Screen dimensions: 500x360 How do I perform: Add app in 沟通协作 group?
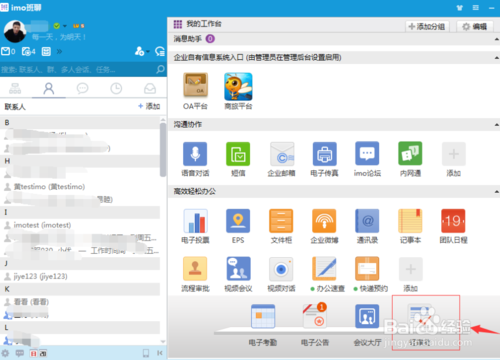453,154
